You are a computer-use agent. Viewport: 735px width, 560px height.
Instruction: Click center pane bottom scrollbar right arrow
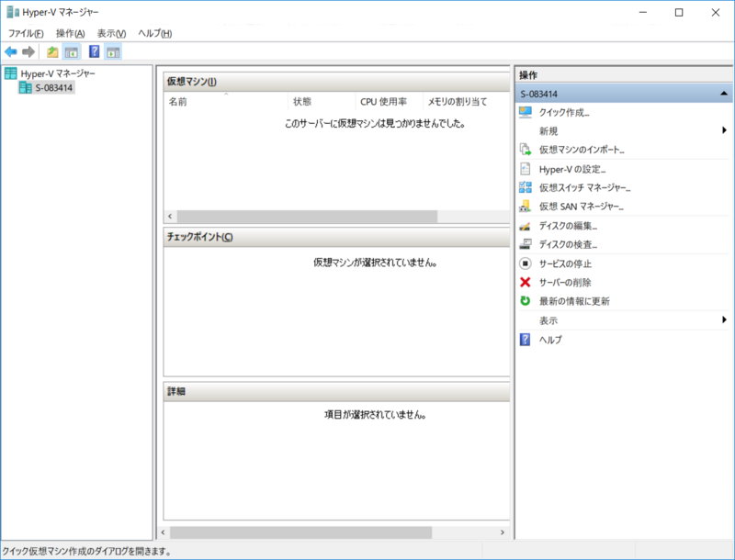(x=503, y=532)
